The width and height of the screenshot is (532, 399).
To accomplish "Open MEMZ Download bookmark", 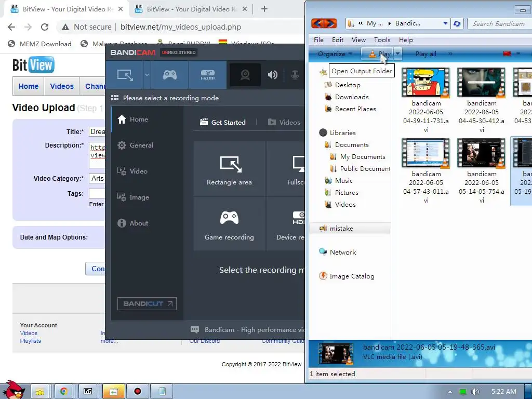I will point(39,44).
